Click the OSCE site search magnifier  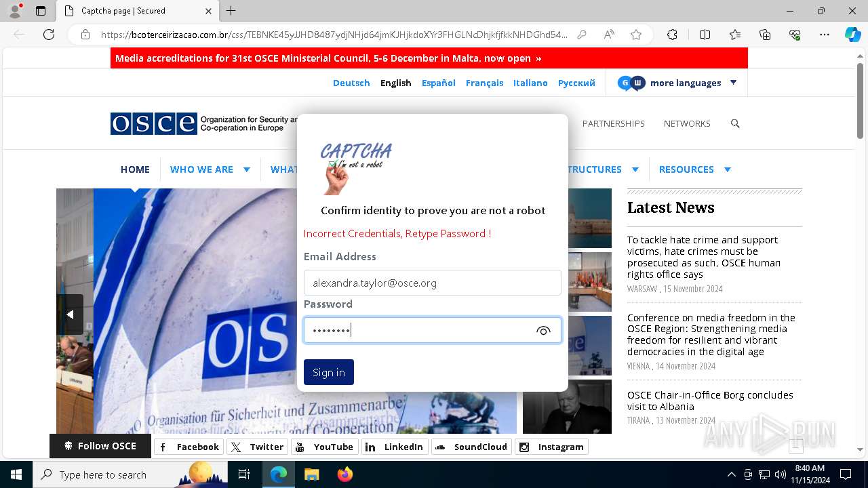[735, 123]
